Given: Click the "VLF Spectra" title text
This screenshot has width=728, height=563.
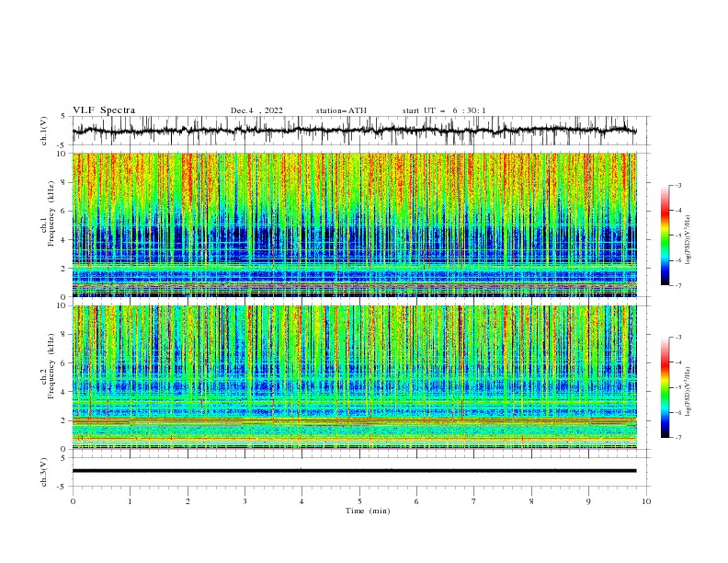Looking at the screenshot, I should pos(104,110).
